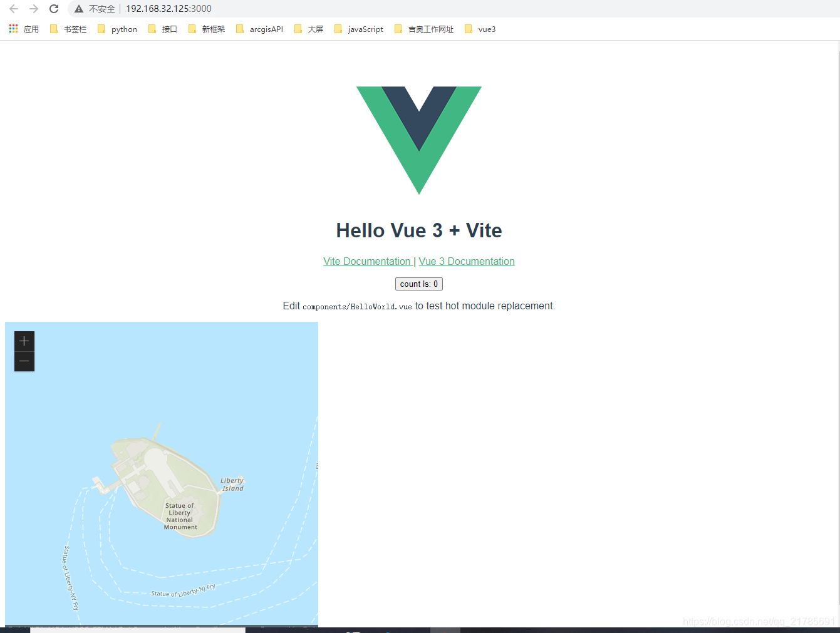The image size is (840, 633).
Task: Open the 应用 apps shortcut
Action: pyautogui.click(x=24, y=29)
